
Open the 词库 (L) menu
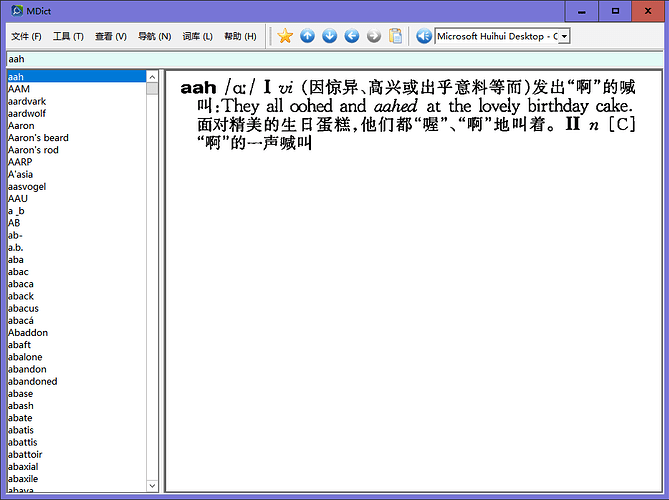(198, 36)
